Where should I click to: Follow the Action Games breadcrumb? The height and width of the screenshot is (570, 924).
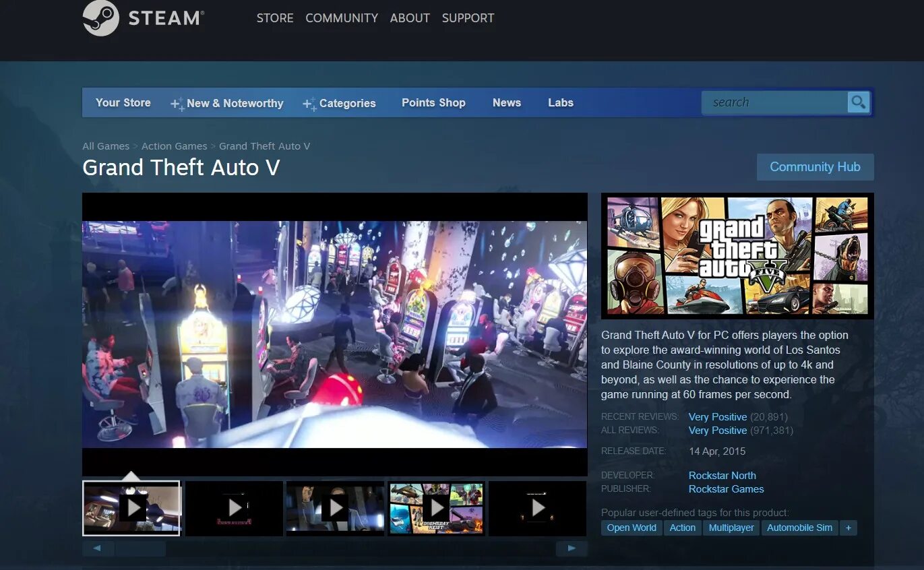[175, 146]
